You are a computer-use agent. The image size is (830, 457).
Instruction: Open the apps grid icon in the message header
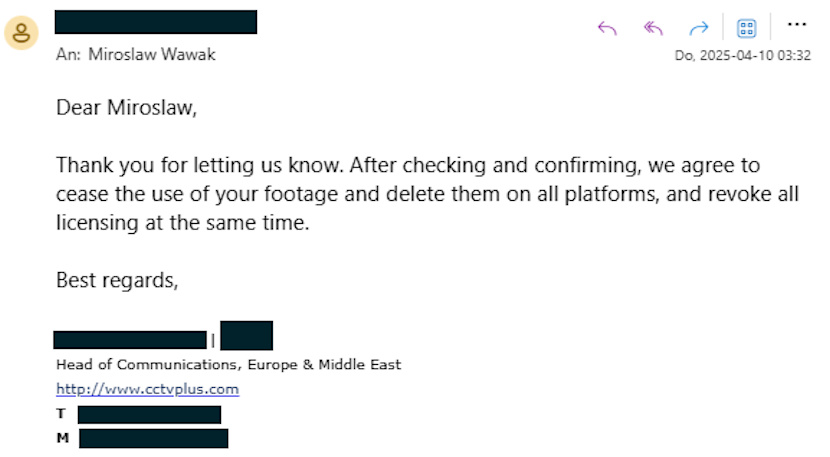[746, 28]
